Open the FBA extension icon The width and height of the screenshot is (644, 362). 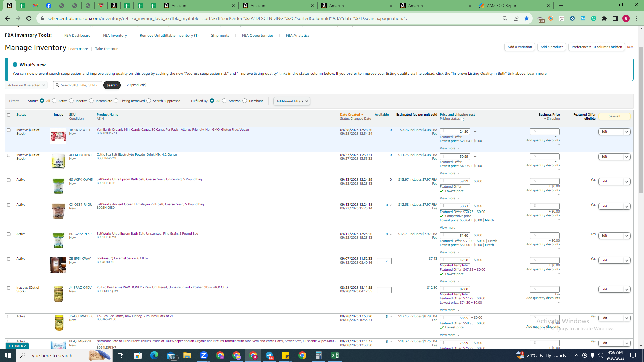tap(583, 18)
